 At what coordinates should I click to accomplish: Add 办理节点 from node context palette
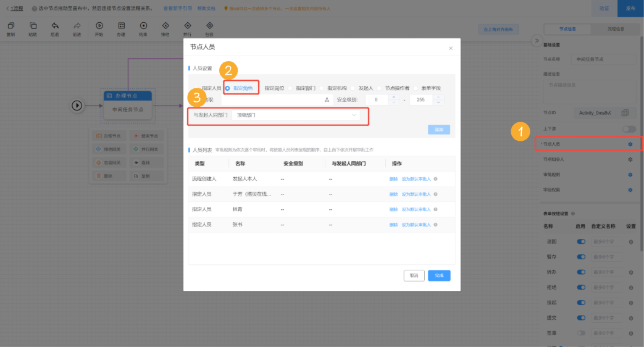(109, 136)
